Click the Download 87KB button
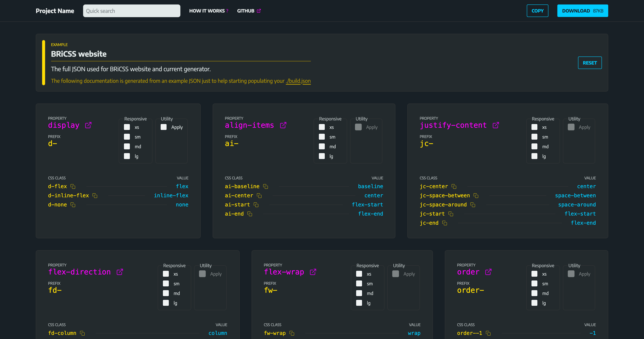 [583, 11]
